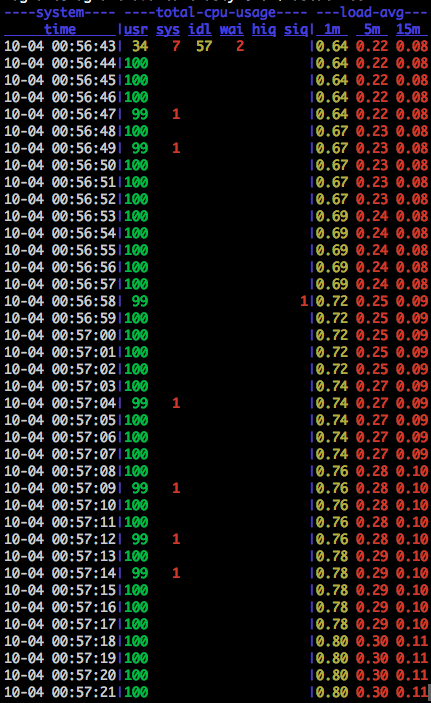Click 5m load 0.25 in 00:57:02 row
This screenshot has width=431, height=703.
point(372,369)
